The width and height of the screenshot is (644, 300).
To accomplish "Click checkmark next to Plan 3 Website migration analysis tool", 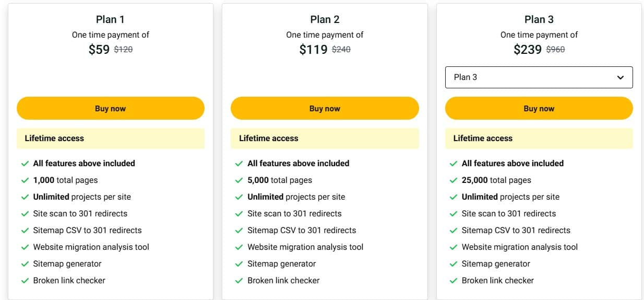I will 454,247.
